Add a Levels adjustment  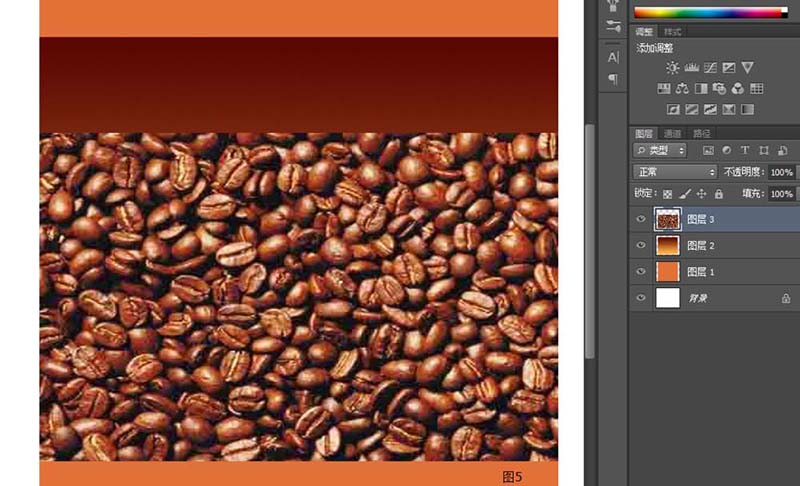pyautogui.click(x=691, y=67)
